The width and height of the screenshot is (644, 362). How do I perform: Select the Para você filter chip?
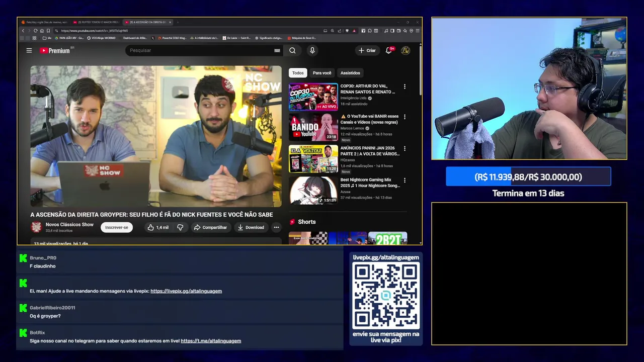click(322, 73)
